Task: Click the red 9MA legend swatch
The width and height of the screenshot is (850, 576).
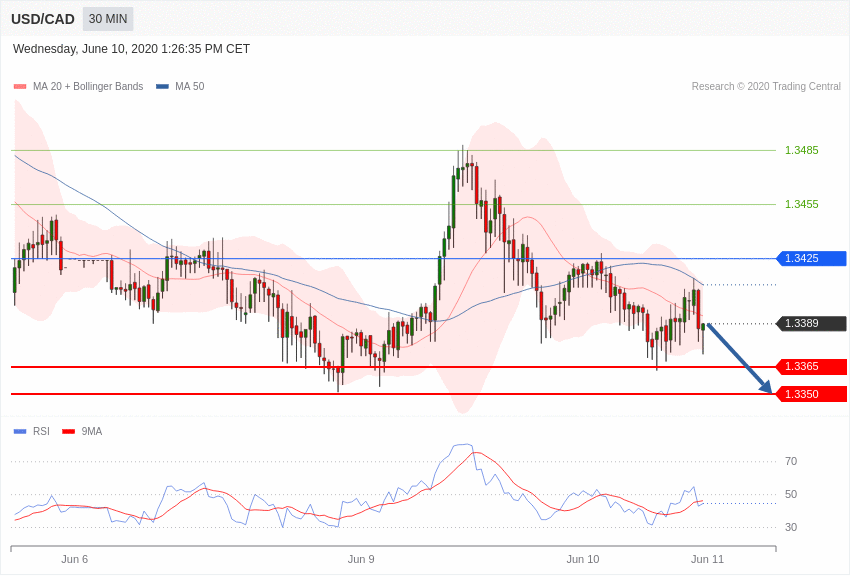Action: (x=68, y=431)
